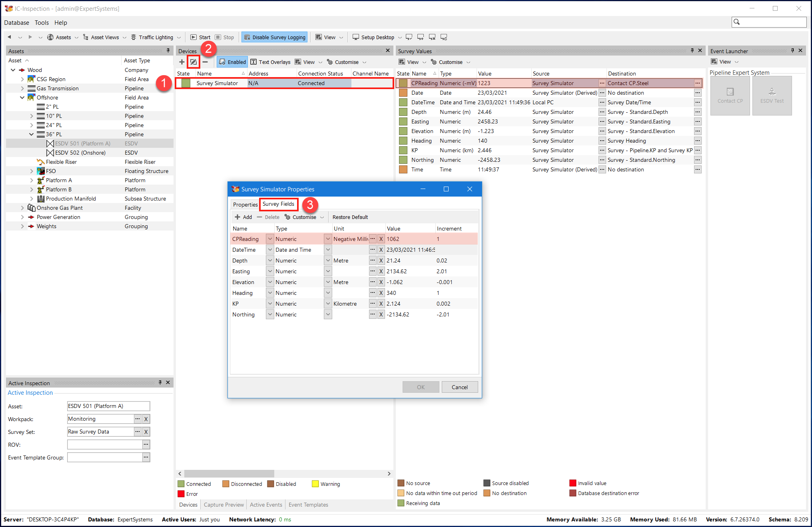Toggle the Enabled device button
The image size is (812, 527).
pyautogui.click(x=232, y=62)
